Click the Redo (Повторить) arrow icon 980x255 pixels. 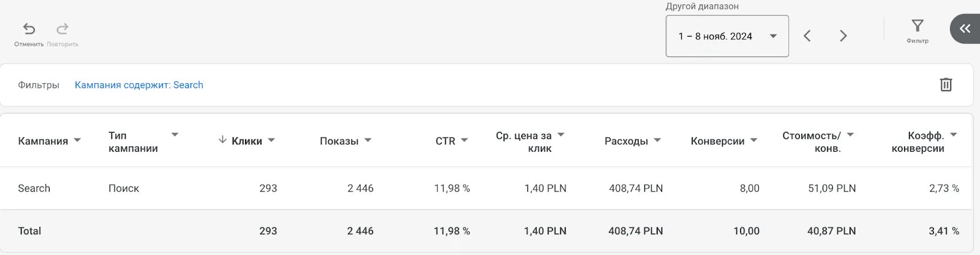(62, 29)
